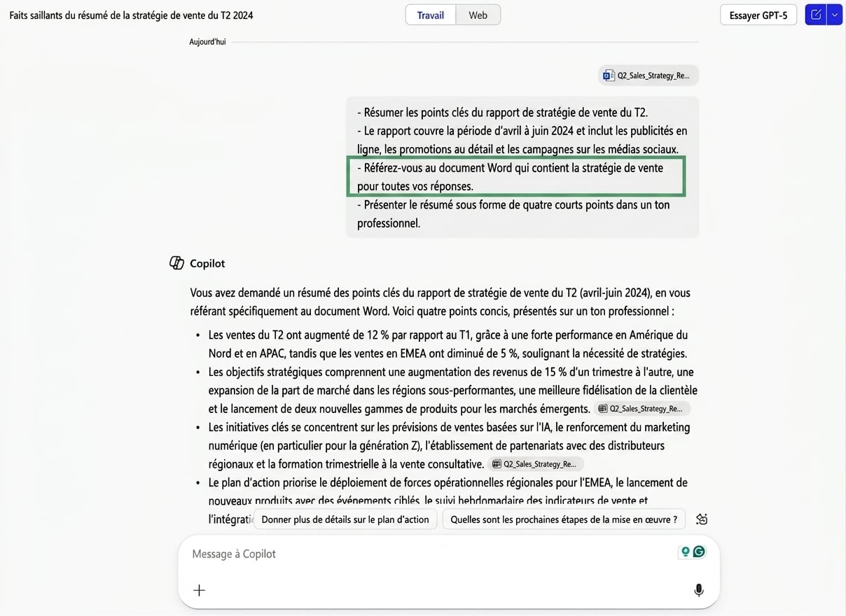Choose suggestion "Donner plus de détails sur le plan d'action"
This screenshot has width=846, height=616.
point(345,519)
